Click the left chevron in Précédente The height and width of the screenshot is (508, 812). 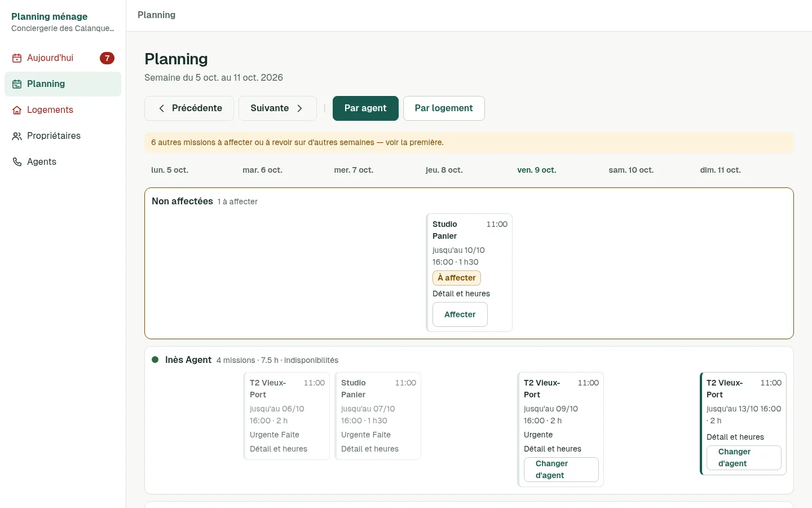click(162, 108)
